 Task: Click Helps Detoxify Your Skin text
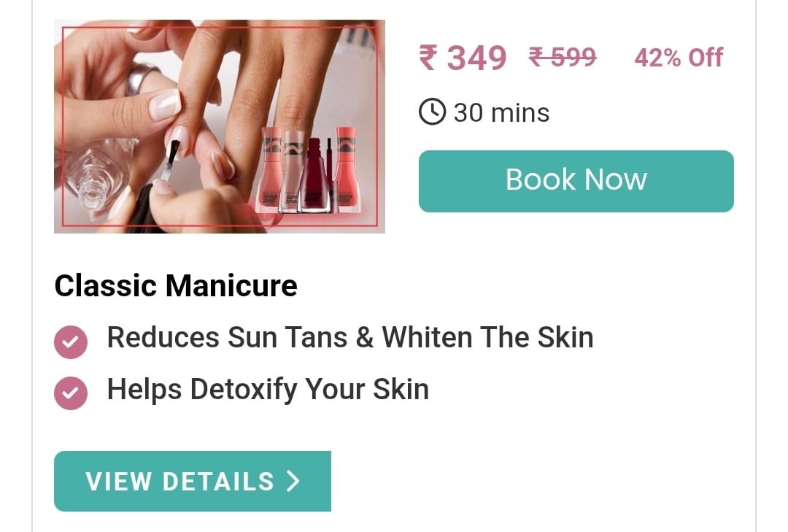(268, 389)
